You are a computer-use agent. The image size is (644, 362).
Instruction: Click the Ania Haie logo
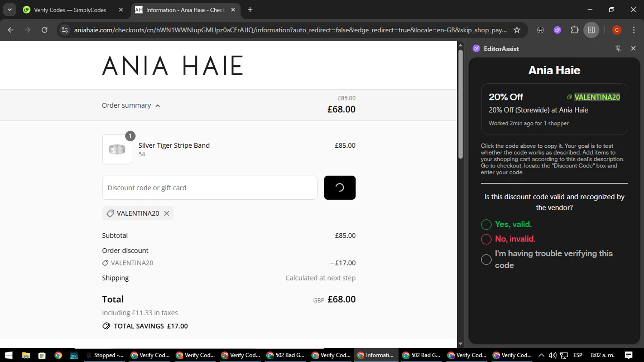pos(173,66)
